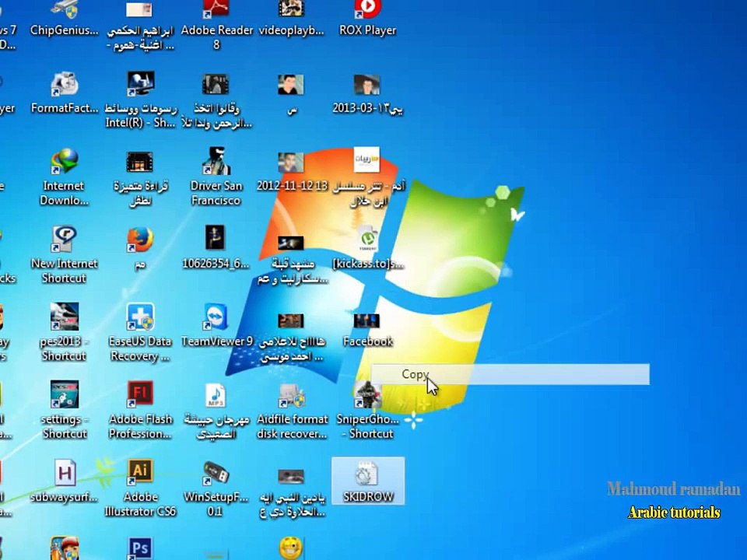Click the Firefox browser icon
The image size is (747, 560).
(x=140, y=248)
